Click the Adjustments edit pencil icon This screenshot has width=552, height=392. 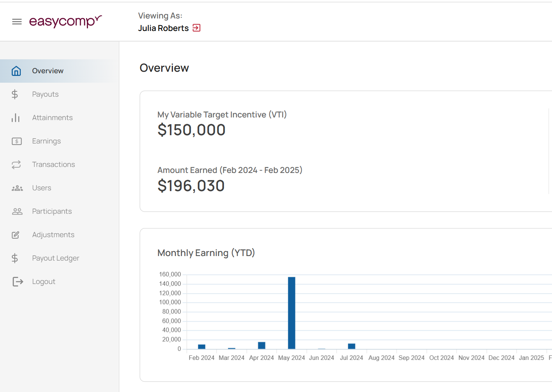tap(15, 235)
